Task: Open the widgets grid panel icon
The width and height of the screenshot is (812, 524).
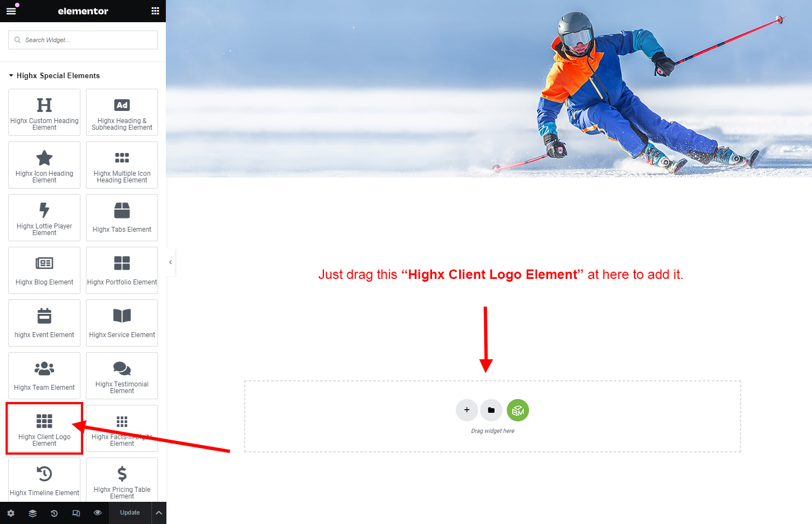Action: 155,11
